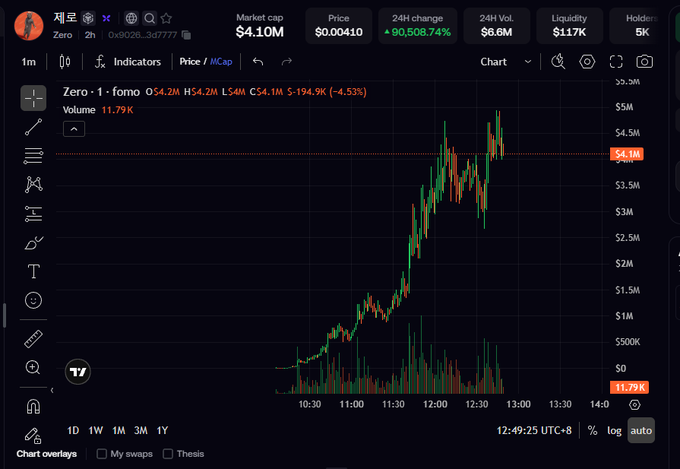Screen dimensions: 680x469
Task: Open the quick search lightning icon
Action: tap(558, 62)
